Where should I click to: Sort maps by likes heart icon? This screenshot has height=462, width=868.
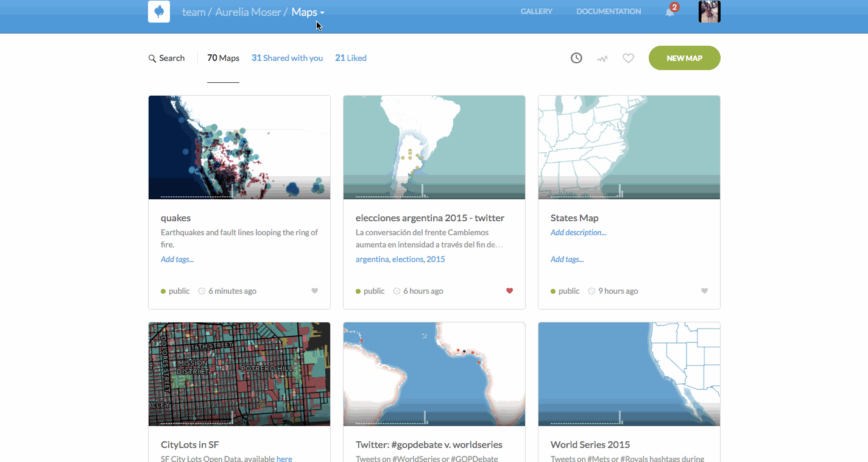coord(628,59)
